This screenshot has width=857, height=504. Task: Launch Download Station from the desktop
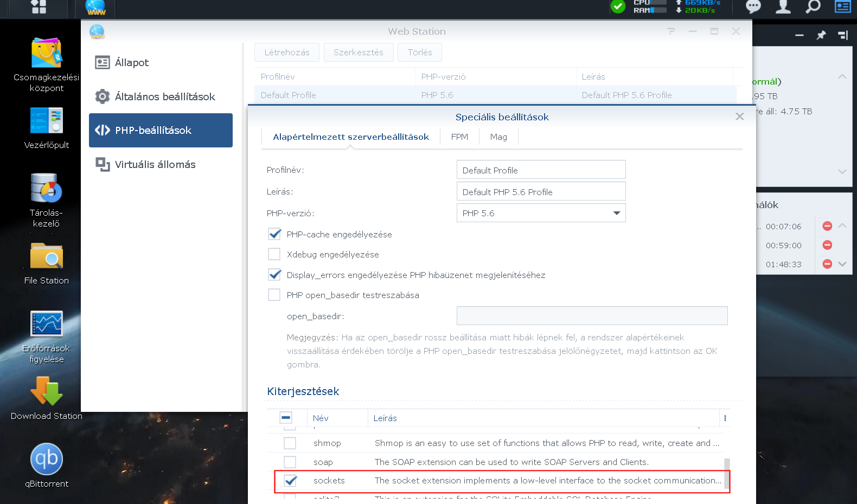tap(46, 392)
